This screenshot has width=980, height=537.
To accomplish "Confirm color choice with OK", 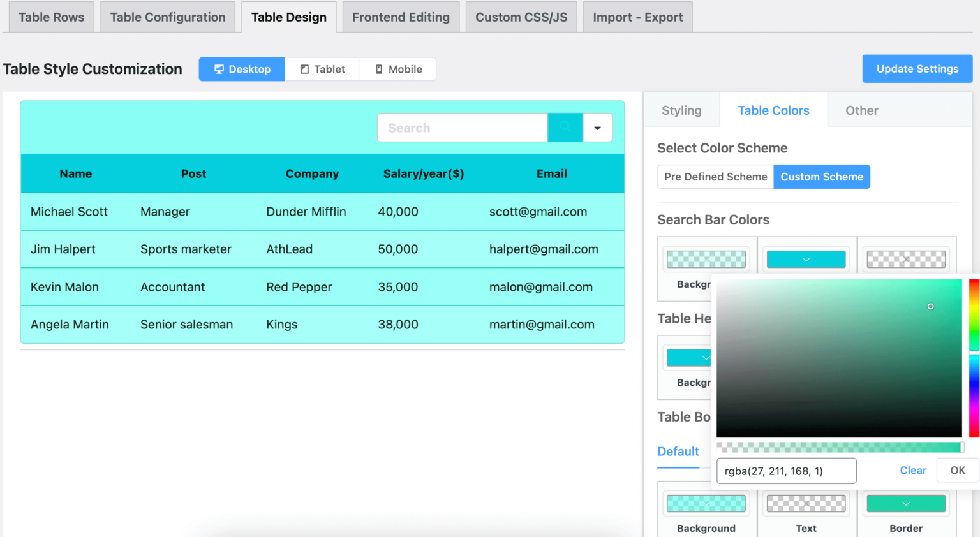I will coord(956,470).
